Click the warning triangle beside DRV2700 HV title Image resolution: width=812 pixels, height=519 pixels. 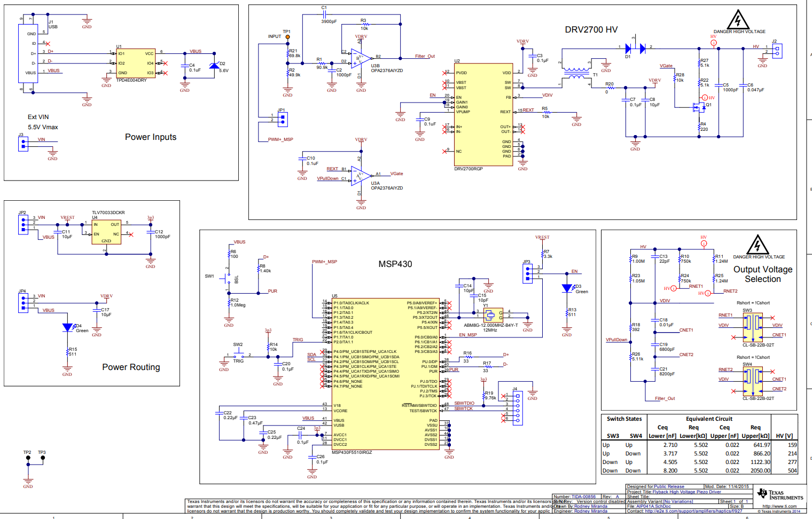738,20
